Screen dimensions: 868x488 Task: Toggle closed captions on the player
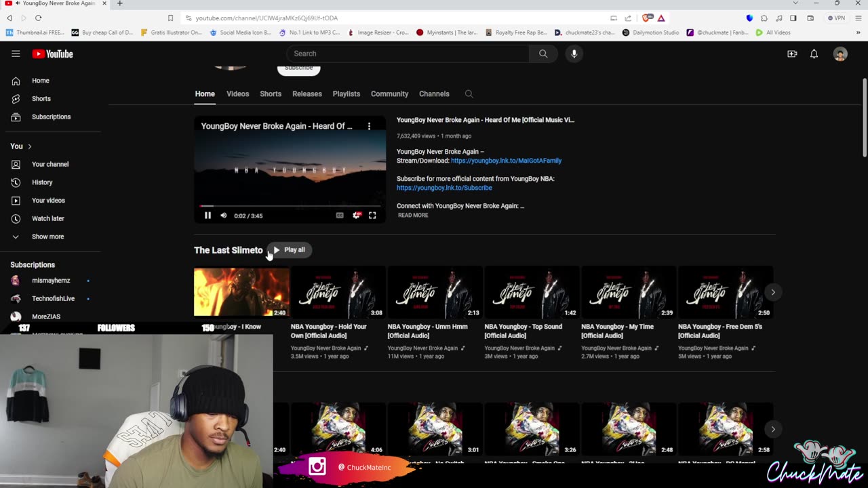[340, 216]
